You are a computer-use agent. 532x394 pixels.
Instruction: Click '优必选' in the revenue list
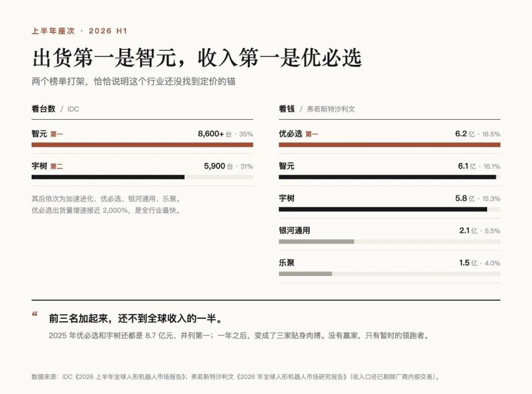coord(290,134)
